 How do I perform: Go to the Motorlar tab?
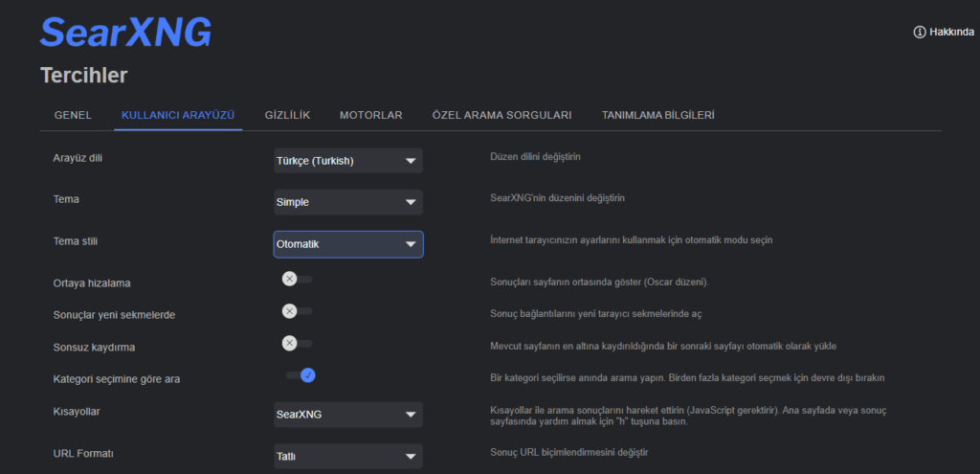click(370, 115)
